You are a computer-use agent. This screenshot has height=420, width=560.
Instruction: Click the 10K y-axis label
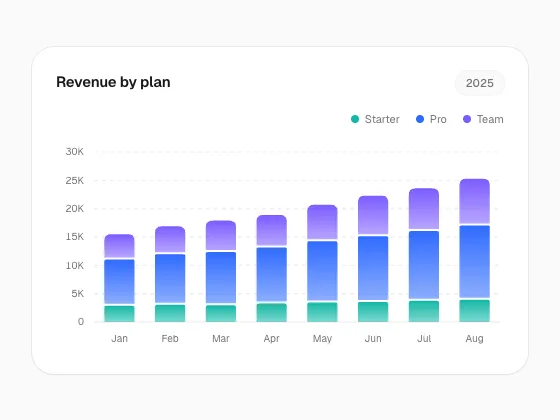[75, 265]
